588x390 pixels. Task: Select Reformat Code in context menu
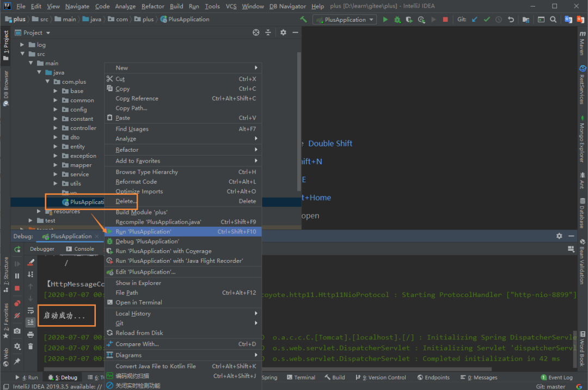click(x=183, y=182)
